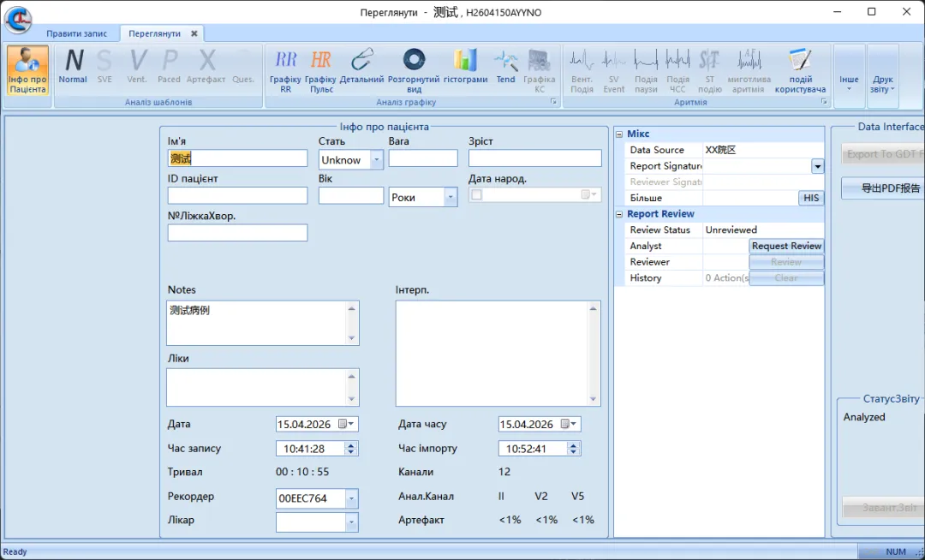925x560 pixels.
Task: Click the №ЛіжкаХвор. field
Action: [x=237, y=233]
